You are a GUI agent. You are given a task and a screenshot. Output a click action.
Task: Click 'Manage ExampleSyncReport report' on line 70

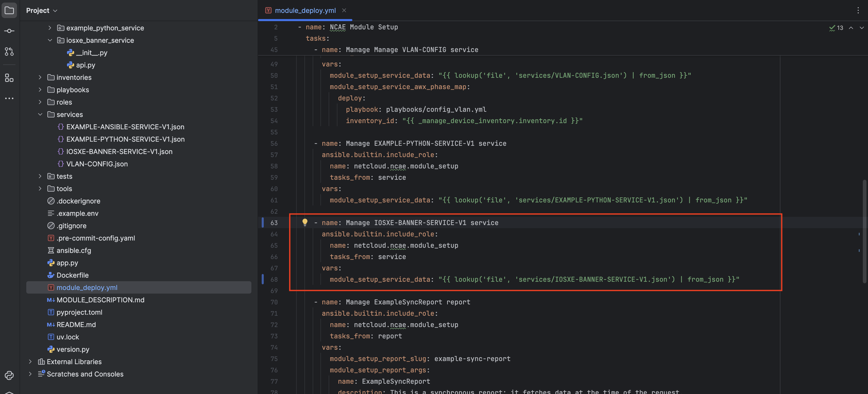408,302
